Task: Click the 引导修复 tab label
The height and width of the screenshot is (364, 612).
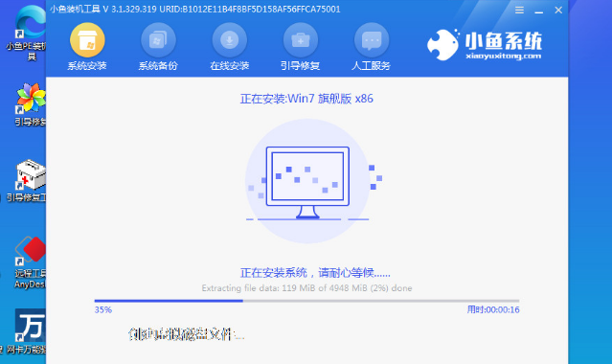Action: (301, 65)
